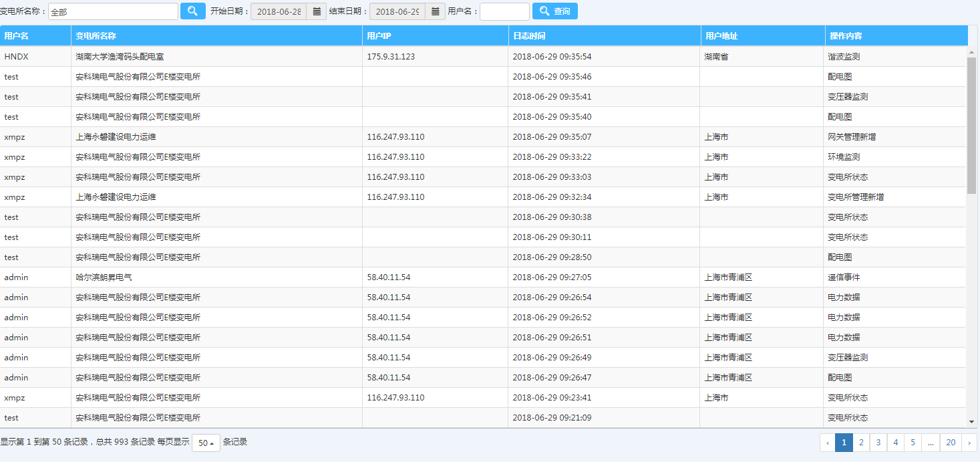Click the start date field 2018-06-28

[x=279, y=11]
